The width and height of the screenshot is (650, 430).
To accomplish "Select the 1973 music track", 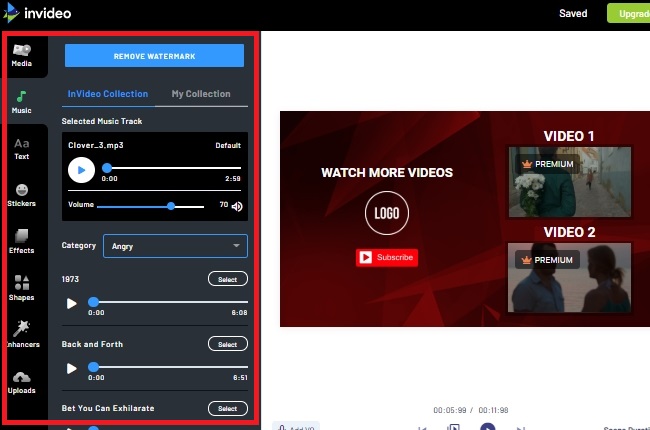I will coord(228,279).
